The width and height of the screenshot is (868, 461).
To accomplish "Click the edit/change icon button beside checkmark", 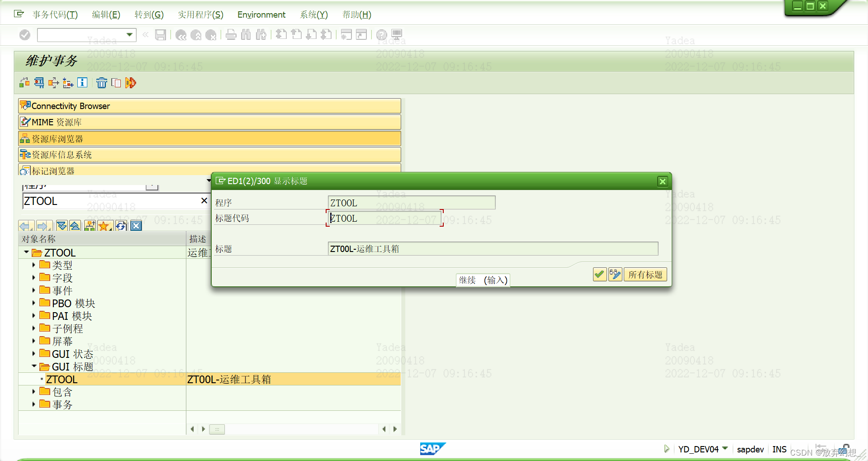I will (x=615, y=275).
